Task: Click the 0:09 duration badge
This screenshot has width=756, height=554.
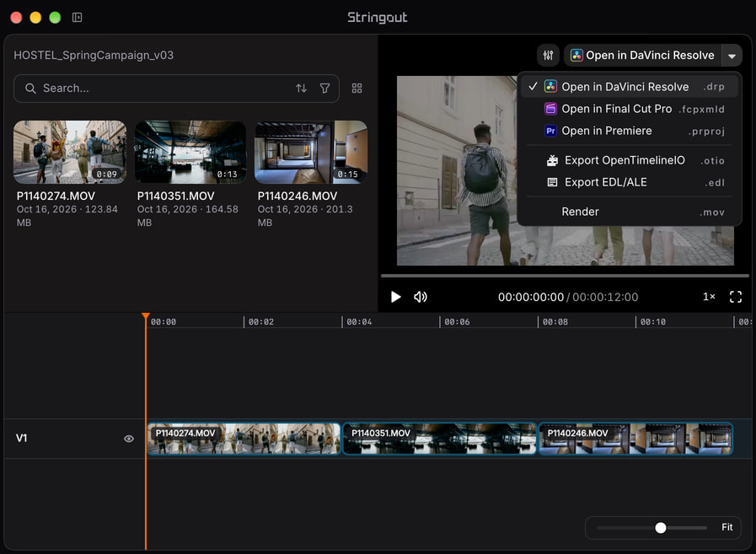Action: (x=106, y=175)
